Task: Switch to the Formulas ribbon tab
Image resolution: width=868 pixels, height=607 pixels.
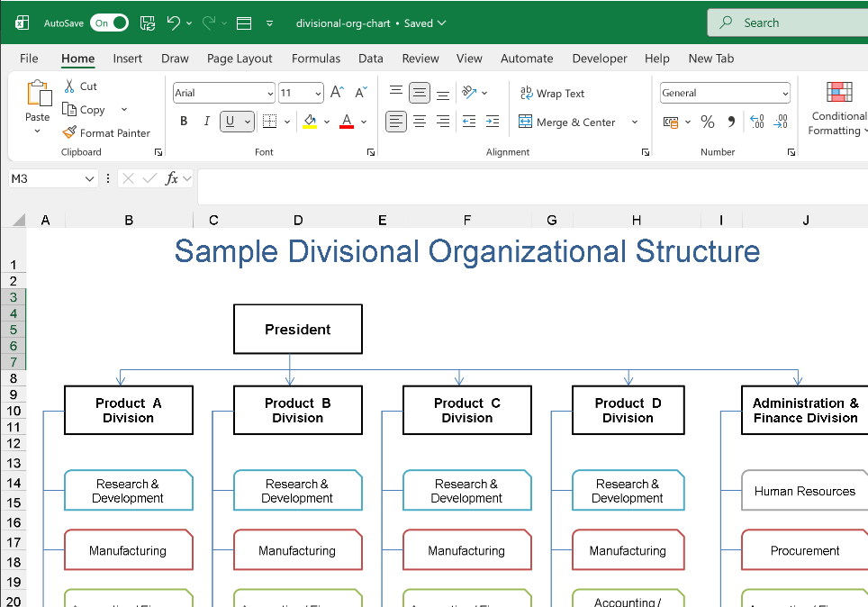Action: pyautogui.click(x=316, y=58)
